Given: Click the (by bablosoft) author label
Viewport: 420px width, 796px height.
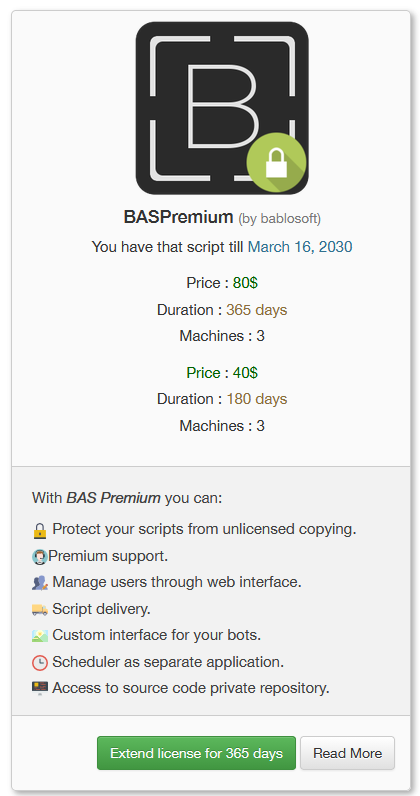Looking at the screenshot, I should coord(279,218).
